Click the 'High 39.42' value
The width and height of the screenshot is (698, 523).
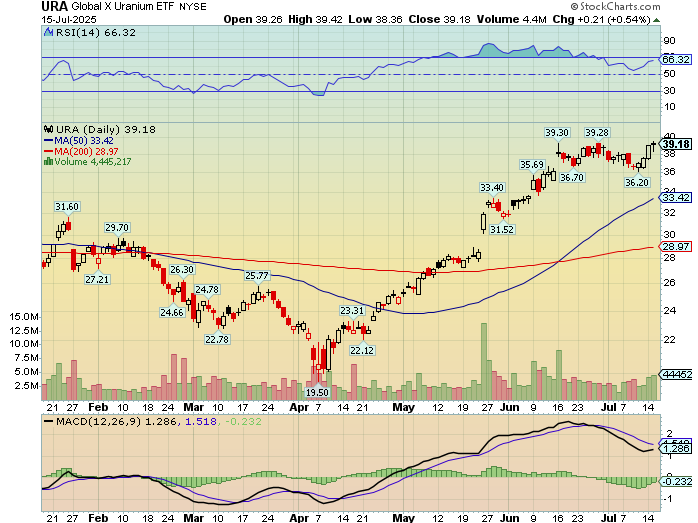(315, 20)
